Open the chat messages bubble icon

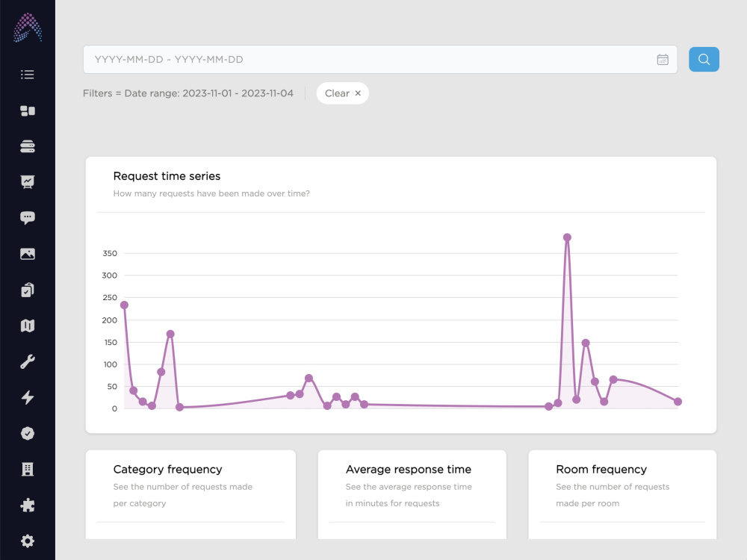pyautogui.click(x=28, y=218)
